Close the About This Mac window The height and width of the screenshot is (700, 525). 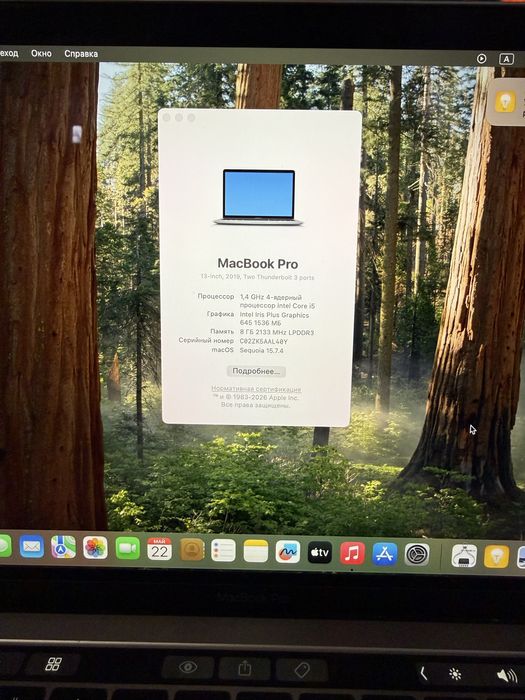click(167, 117)
